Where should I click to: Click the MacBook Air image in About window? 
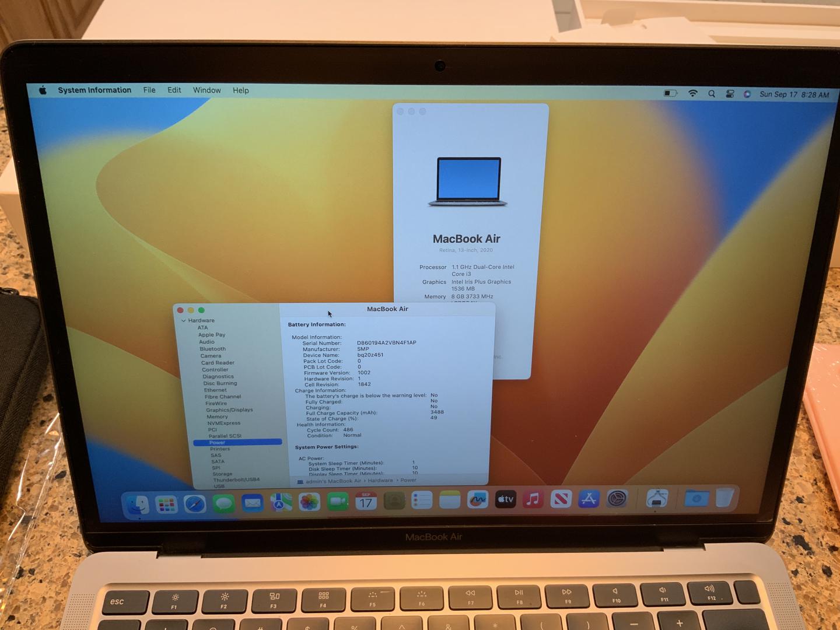pyautogui.click(x=468, y=182)
